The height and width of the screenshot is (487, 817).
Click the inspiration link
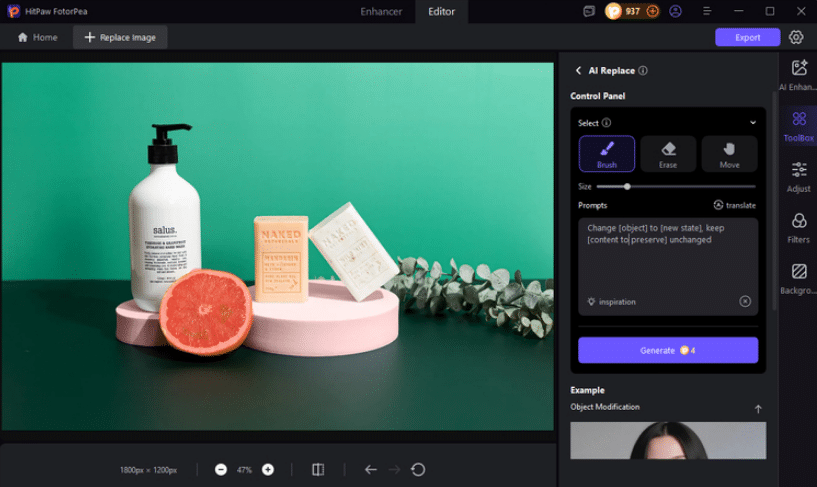pyautogui.click(x=611, y=302)
